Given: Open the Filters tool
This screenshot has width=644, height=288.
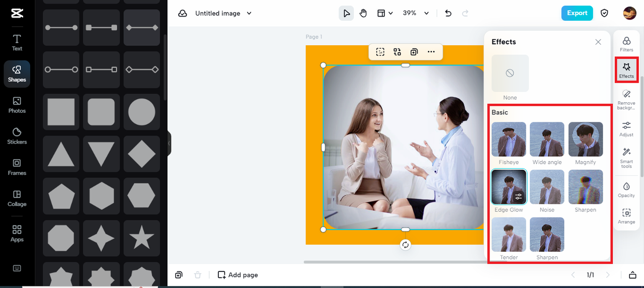Looking at the screenshot, I should [626, 44].
